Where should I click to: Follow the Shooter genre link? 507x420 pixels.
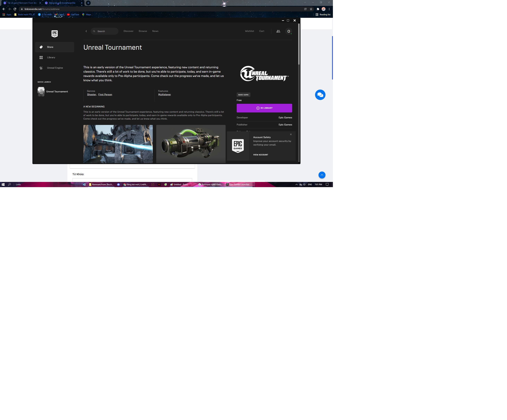(x=92, y=95)
